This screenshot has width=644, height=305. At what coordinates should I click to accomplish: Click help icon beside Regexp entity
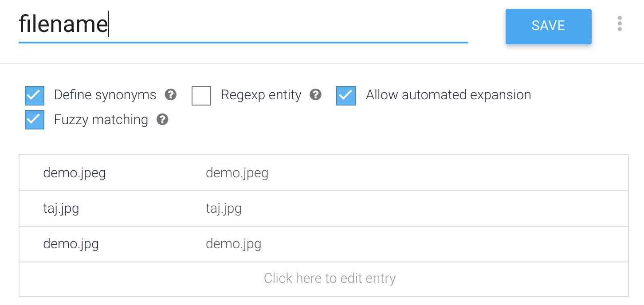coord(315,95)
